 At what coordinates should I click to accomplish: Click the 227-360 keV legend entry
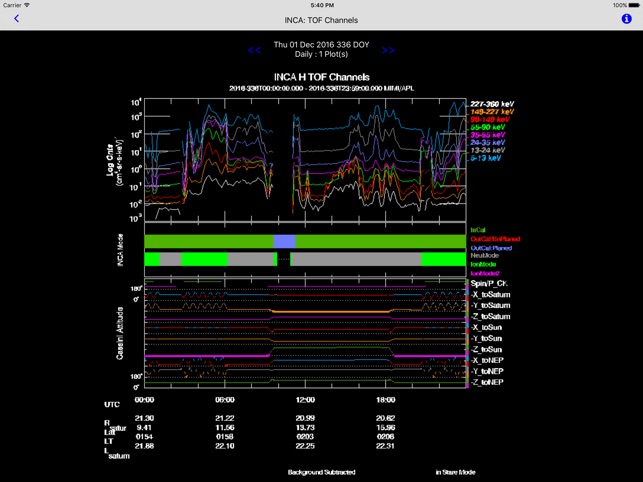[493, 101]
